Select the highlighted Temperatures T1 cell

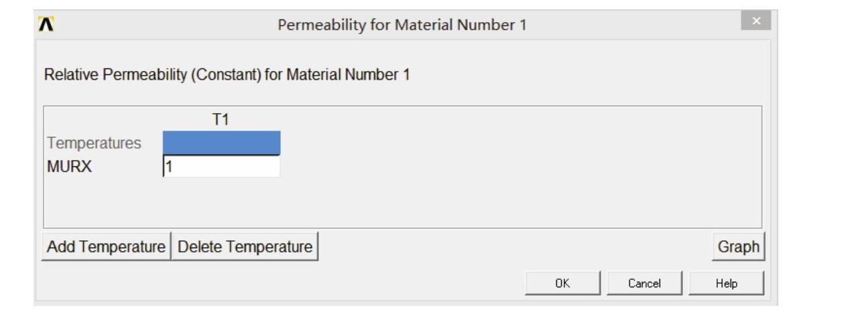[221, 143]
